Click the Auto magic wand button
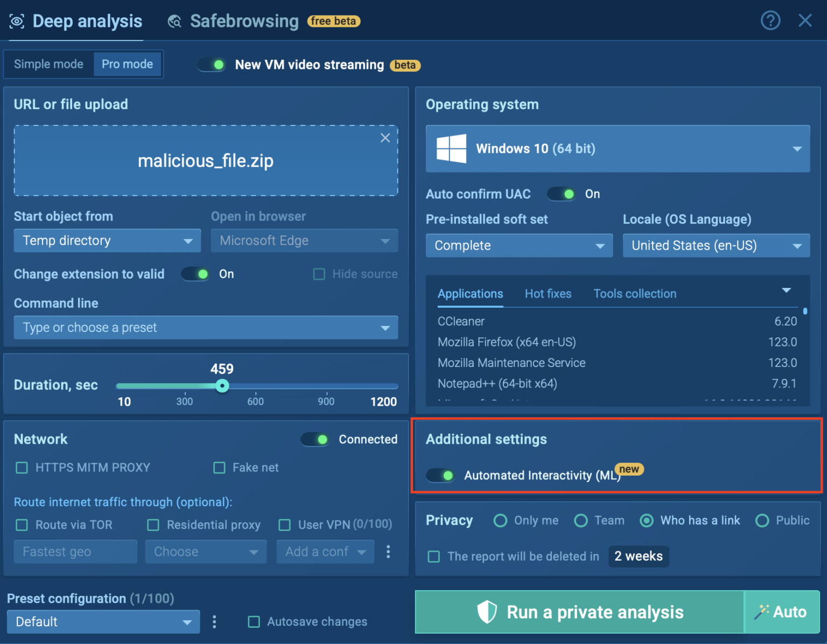The image size is (827, 644). tap(782, 612)
